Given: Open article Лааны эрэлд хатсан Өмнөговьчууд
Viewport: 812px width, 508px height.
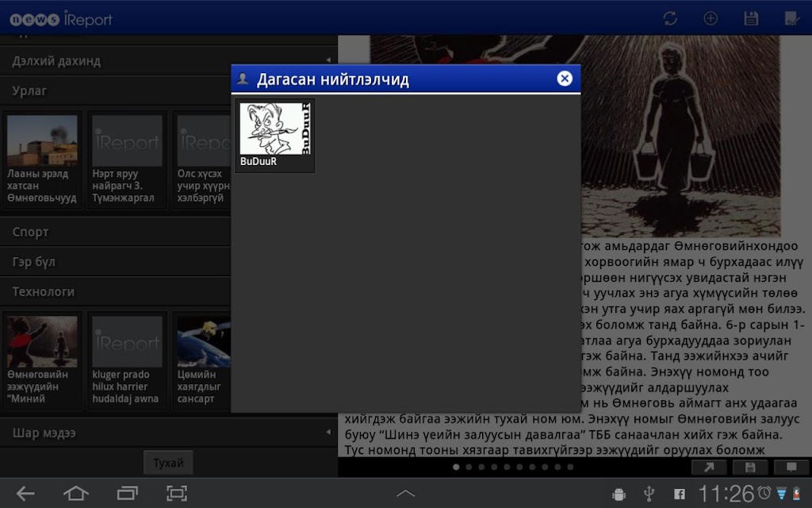Looking at the screenshot, I should (42, 160).
